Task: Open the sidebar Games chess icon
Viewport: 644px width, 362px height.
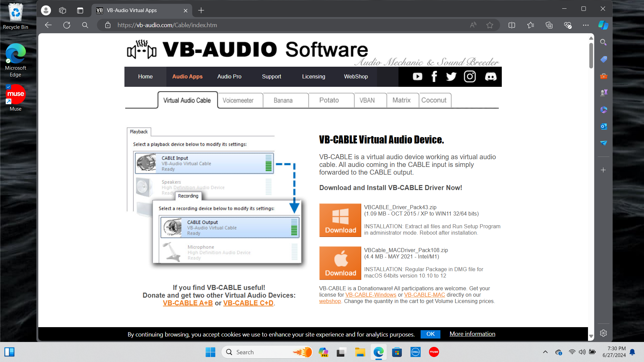Action: point(603,93)
